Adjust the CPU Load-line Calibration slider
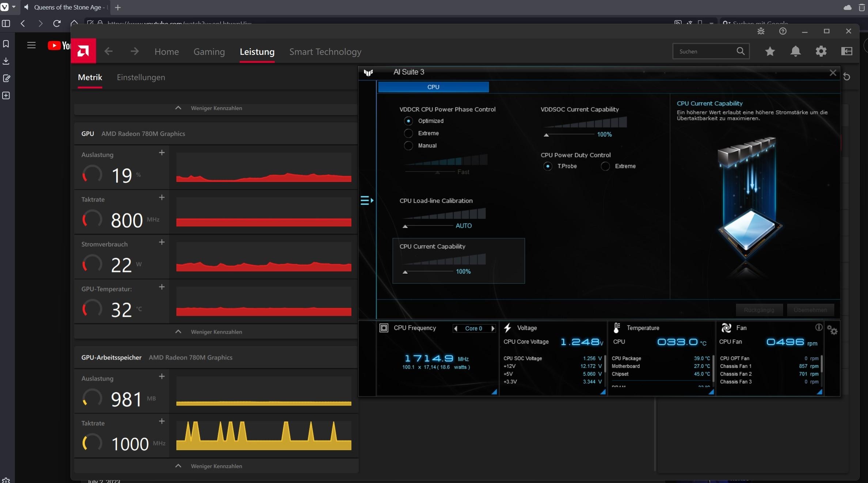The height and width of the screenshot is (483, 868). coord(405,226)
